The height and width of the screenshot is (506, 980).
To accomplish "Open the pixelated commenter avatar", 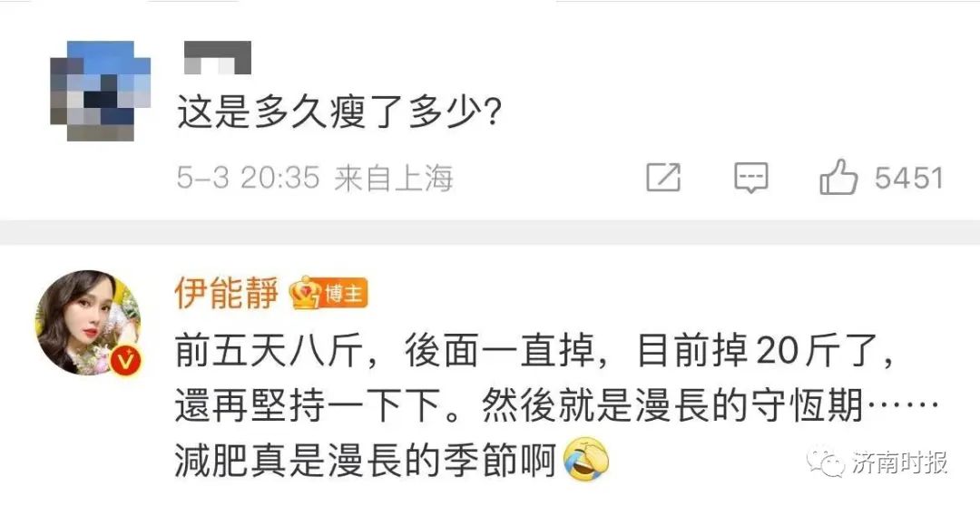I will 101,91.
